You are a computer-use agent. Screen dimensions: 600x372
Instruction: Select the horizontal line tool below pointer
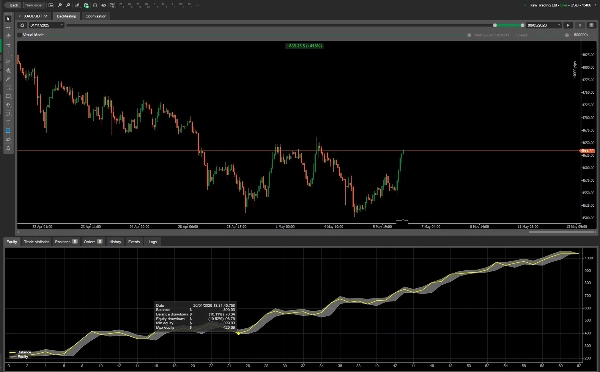click(8, 28)
